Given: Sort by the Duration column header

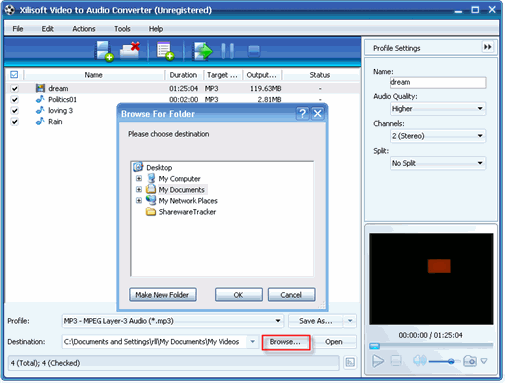Looking at the screenshot, I should pos(183,75).
